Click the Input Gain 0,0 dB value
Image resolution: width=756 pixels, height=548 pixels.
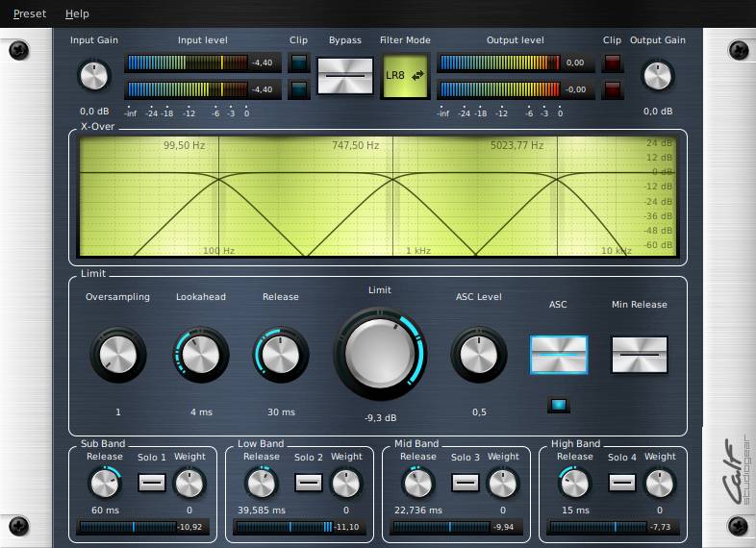tap(94, 112)
